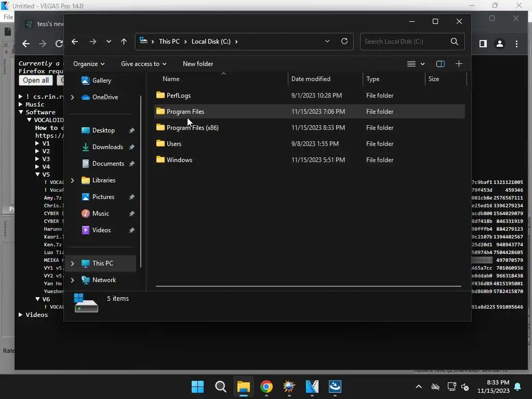Viewport: 532px width, 399px height.
Task: Open address bar history dropdown
Action: pyautogui.click(x=327, y=41)
